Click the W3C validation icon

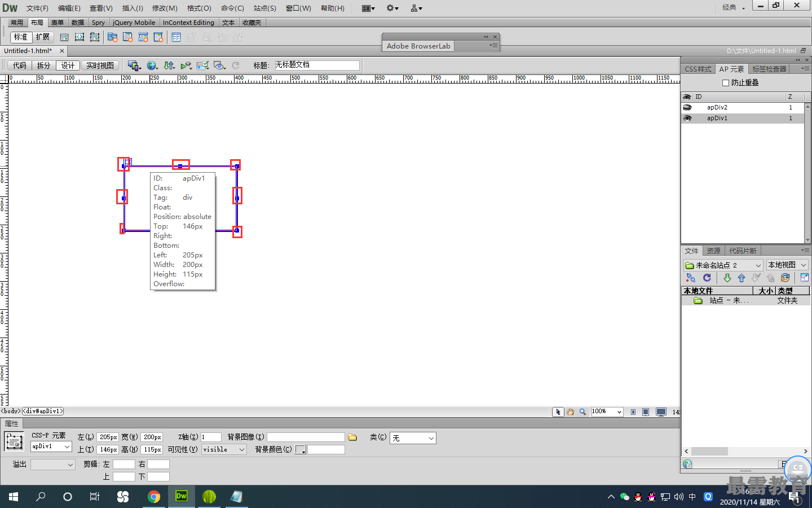point(186,65)
